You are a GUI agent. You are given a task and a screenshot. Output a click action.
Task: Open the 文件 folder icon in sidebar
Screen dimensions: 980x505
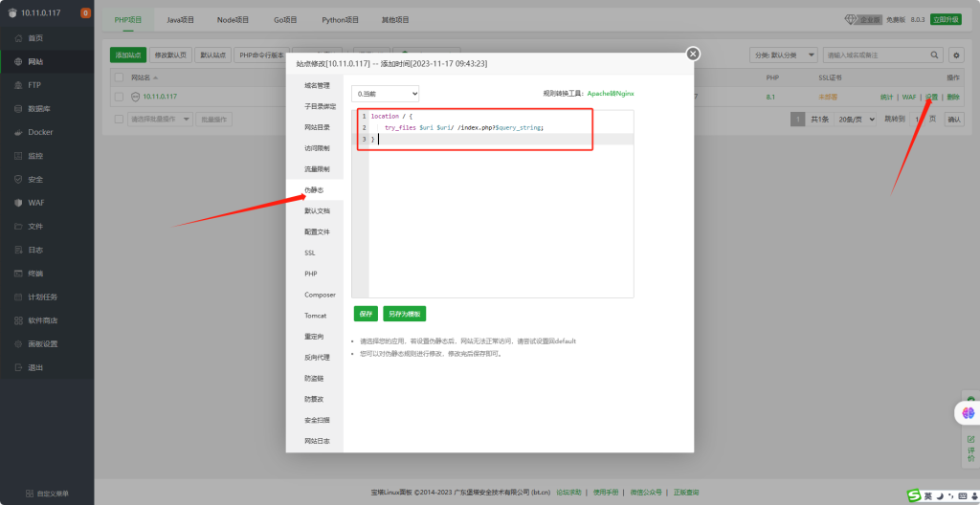point(18,227)
